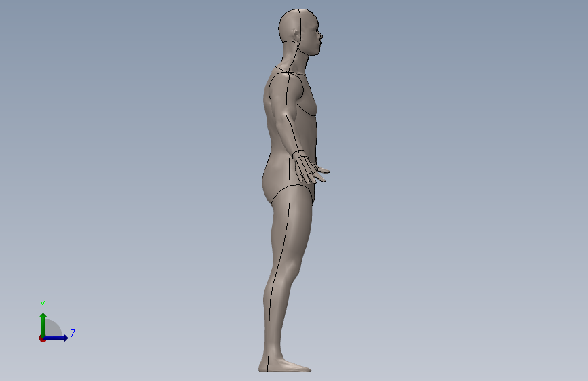Click the Z axis label

point(73,334)
